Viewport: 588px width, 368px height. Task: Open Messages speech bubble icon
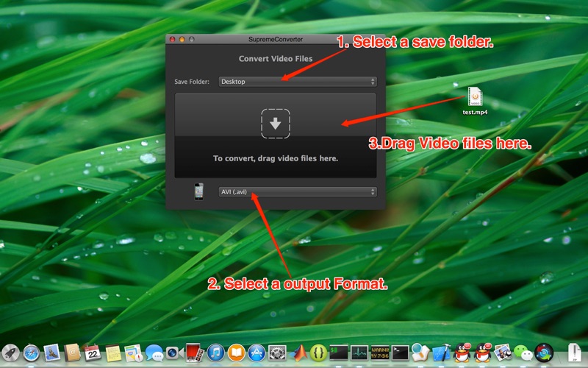click(154, 353)
